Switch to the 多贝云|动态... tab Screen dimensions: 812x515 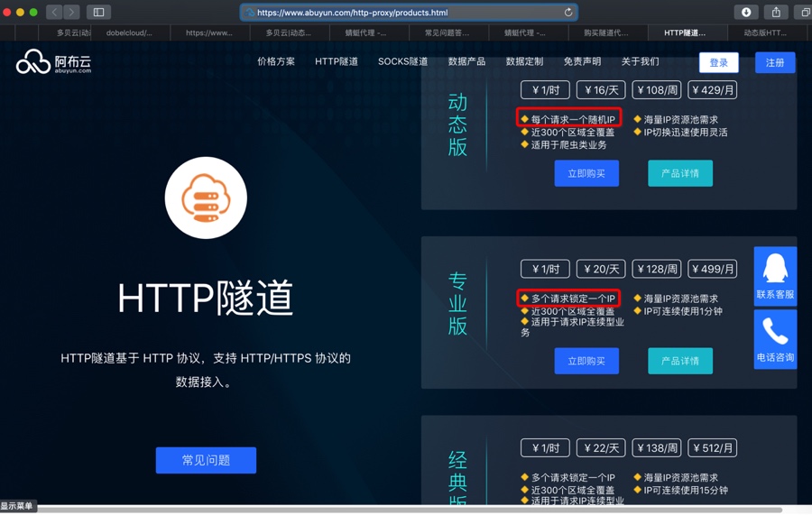(289, 32)
